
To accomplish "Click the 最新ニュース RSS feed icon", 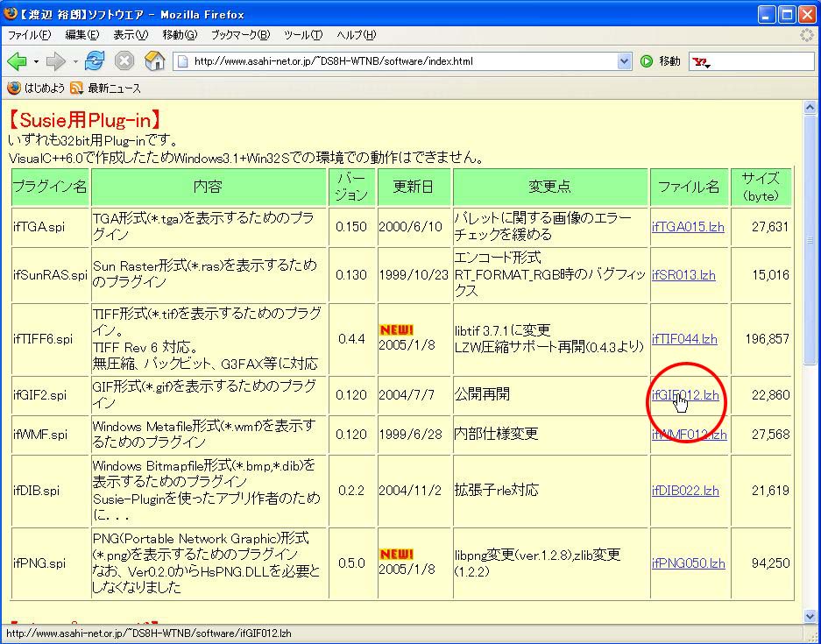I will (x=76, y=88).
